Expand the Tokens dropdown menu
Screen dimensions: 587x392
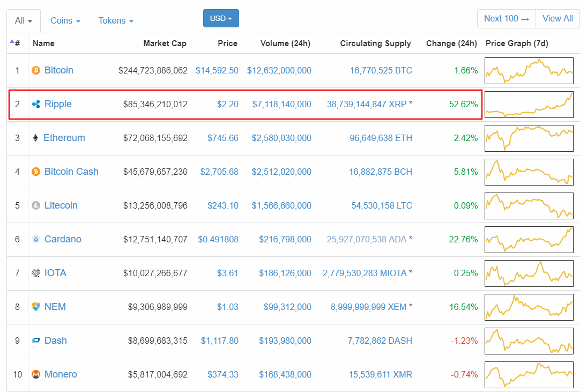116,20
